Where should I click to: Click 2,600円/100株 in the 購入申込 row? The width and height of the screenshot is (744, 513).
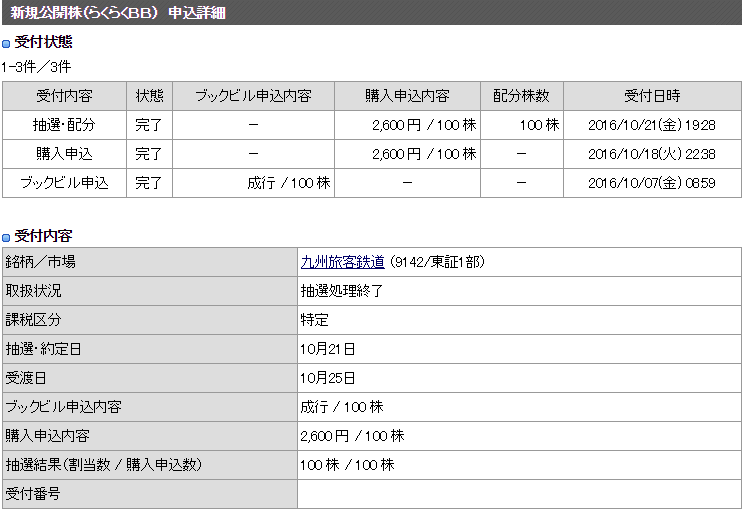pos(424,154)
